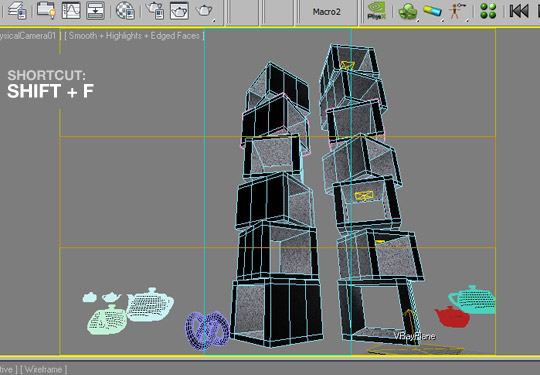Click the ragdoll figure with key icon

[458, 11]
